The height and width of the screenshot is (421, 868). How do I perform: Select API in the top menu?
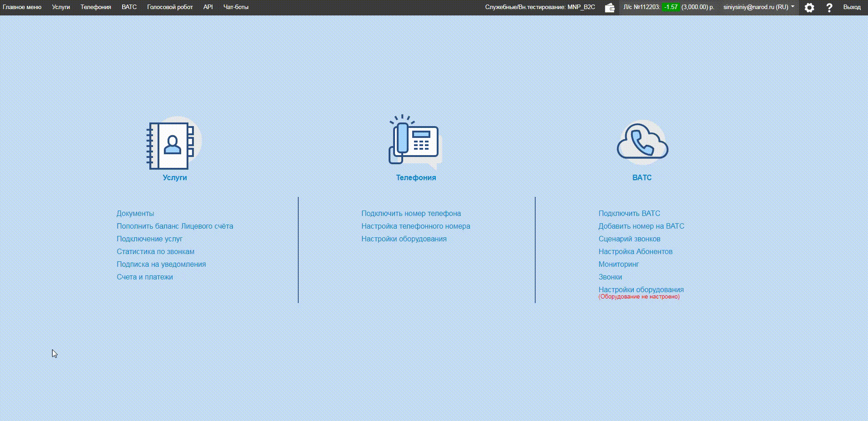pyautogui.click(x=208, y=7)
